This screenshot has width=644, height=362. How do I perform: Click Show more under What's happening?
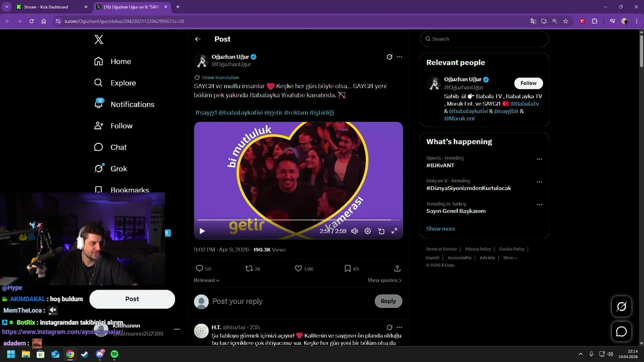click(441, 229)
